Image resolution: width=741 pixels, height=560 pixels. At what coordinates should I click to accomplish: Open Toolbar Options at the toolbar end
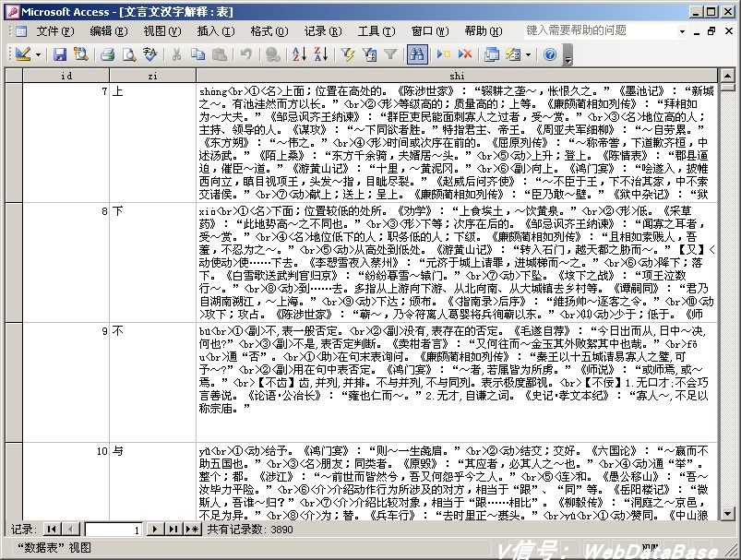[x=568, y=54]
